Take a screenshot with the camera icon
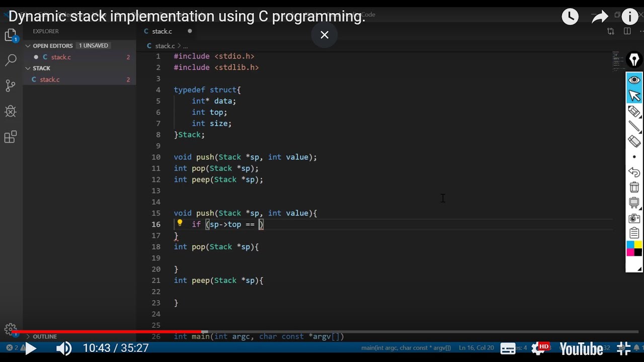 point(634,218)
